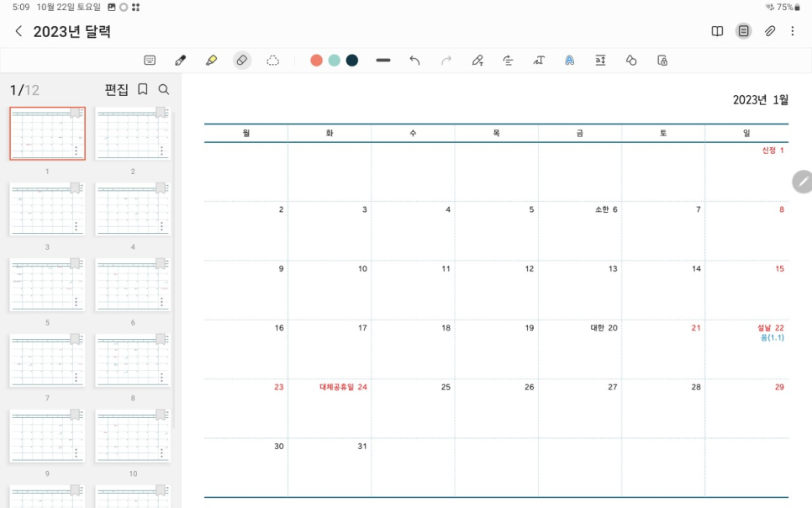Open page 1 thumbnail options menu

click(76, 151)
